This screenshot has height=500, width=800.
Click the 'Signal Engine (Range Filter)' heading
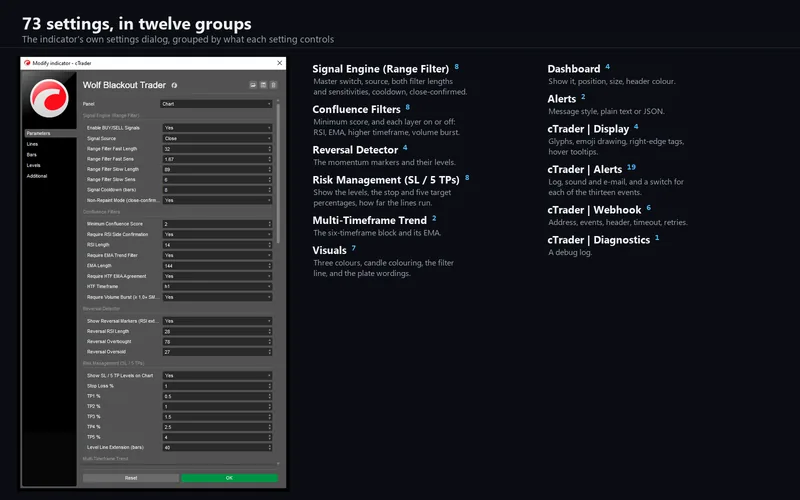[x=381, y=69]
